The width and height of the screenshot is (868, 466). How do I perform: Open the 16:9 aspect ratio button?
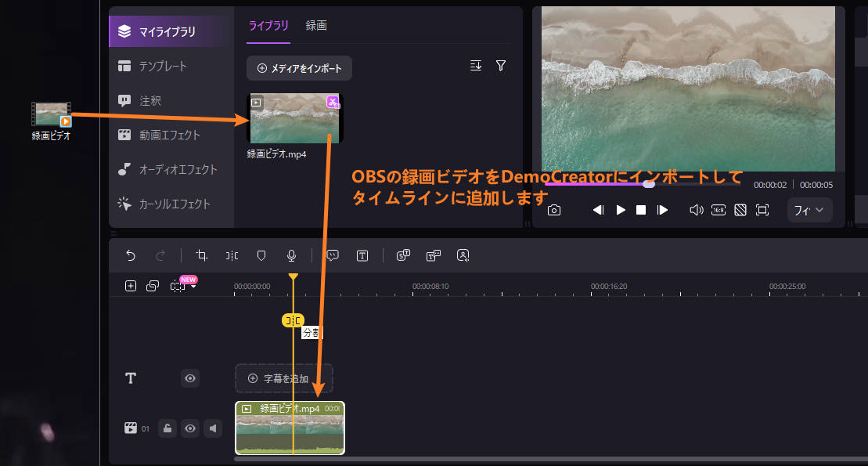[x=719, y=210]
